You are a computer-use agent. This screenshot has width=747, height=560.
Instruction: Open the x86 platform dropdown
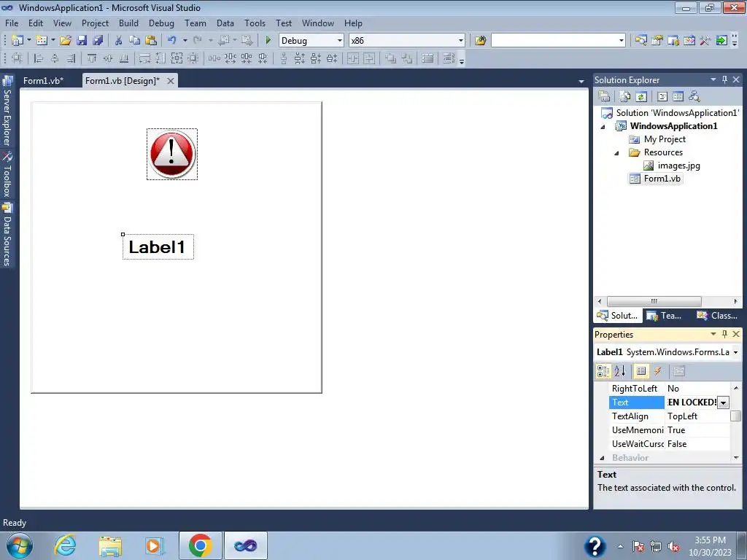click(461, 41)
